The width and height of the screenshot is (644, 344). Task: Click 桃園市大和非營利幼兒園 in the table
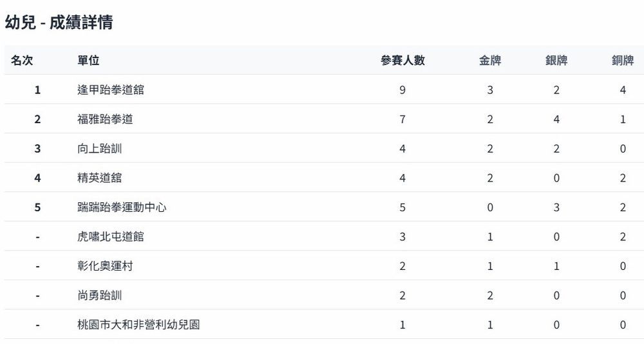pyautogui.click(x=138, y=325)
